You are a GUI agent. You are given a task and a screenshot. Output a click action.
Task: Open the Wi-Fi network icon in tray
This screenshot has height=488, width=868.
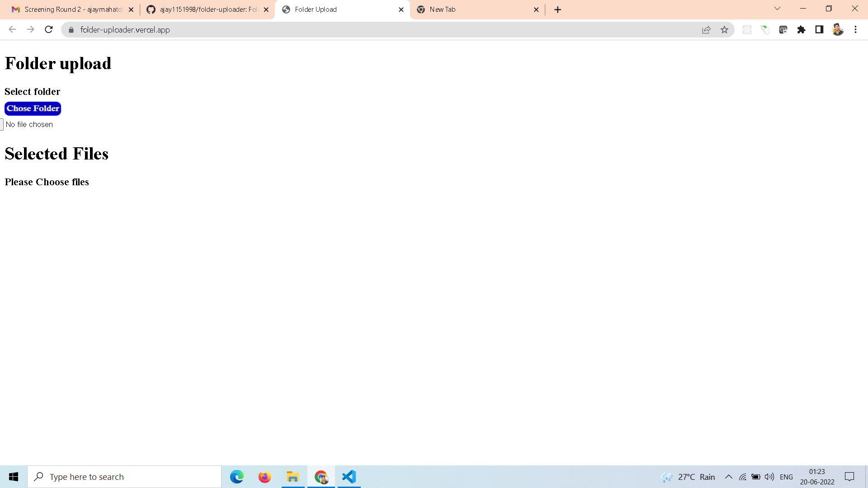744,477
